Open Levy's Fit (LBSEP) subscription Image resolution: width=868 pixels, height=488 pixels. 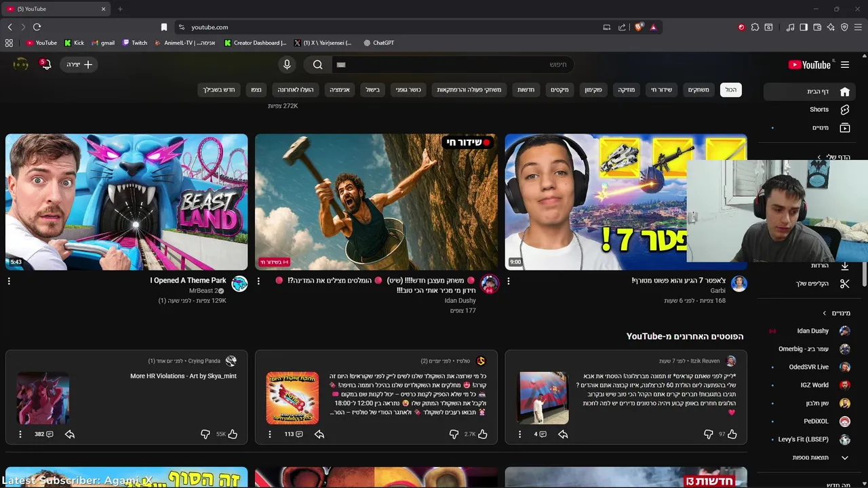coord(810,439)
